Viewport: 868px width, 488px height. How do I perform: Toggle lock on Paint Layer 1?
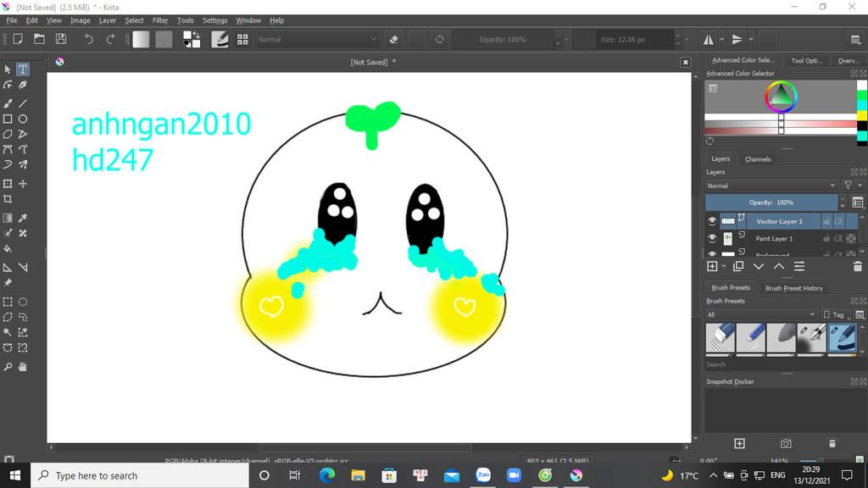click(x=826, y=238)
